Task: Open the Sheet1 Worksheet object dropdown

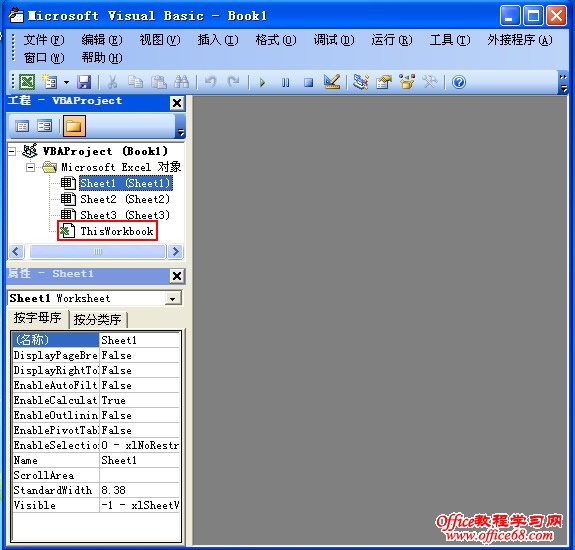Action: pyautogui.click(x=172, y=298)
